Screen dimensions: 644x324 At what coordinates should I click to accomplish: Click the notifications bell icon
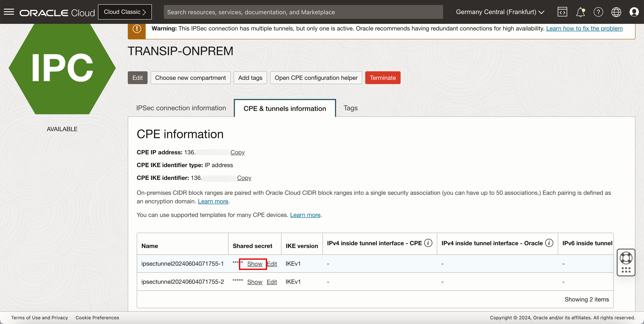pyautogui.click(x=581, y=11)
